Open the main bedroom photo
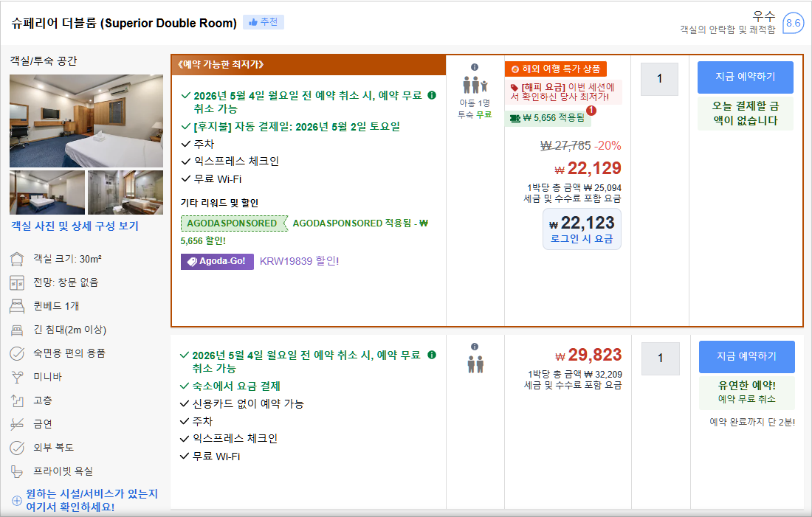 click(x=86, y=120)
